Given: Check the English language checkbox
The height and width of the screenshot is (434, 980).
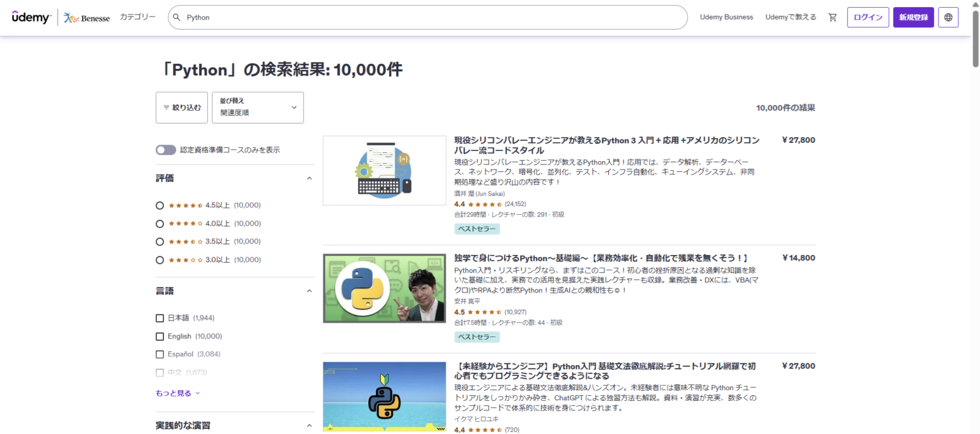Looking at the screenshot, I should click(159, 336).
